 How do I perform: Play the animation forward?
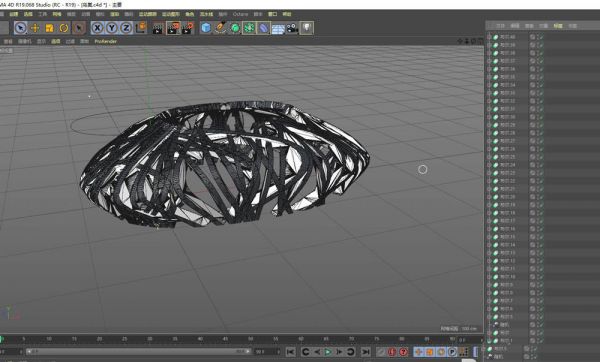click(x=328, y=352)
